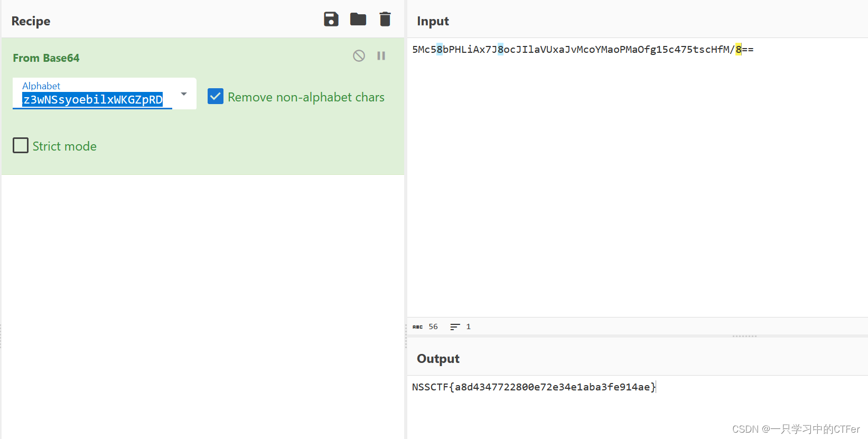Grab the input/output pane divider handle
The height and width of the screenshot is (439, 868).
click(x=744, y=336)
